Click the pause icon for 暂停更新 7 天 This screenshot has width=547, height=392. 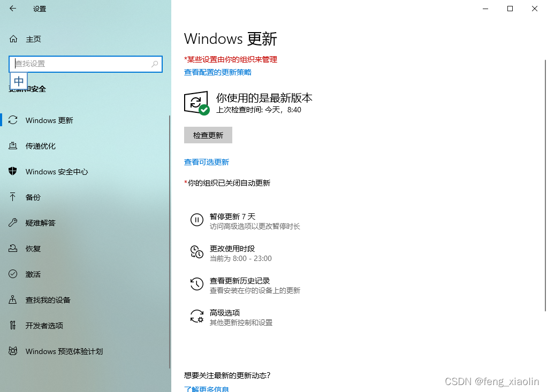197,220
